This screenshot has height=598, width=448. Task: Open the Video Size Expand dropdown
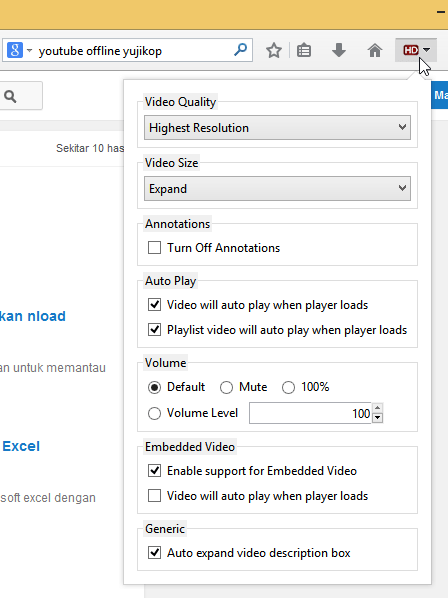[277, 188]
